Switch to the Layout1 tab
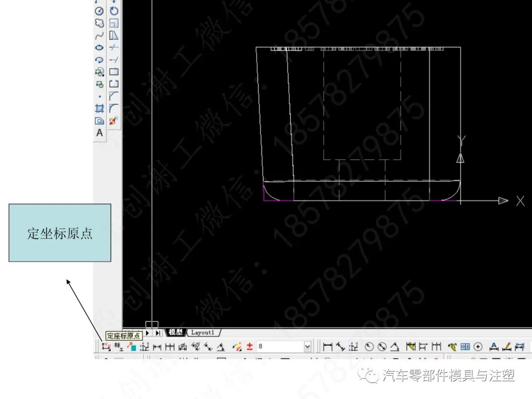The width and height of the screenshot is (532, 399). (203, 332)
